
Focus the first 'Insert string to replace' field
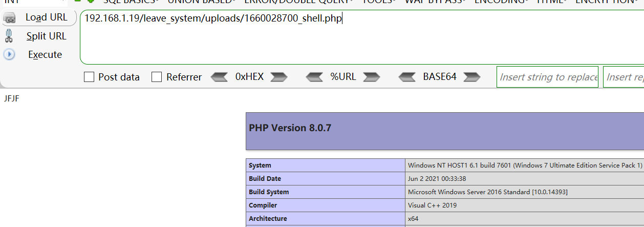pyautogui.click(x=547, y=77)
